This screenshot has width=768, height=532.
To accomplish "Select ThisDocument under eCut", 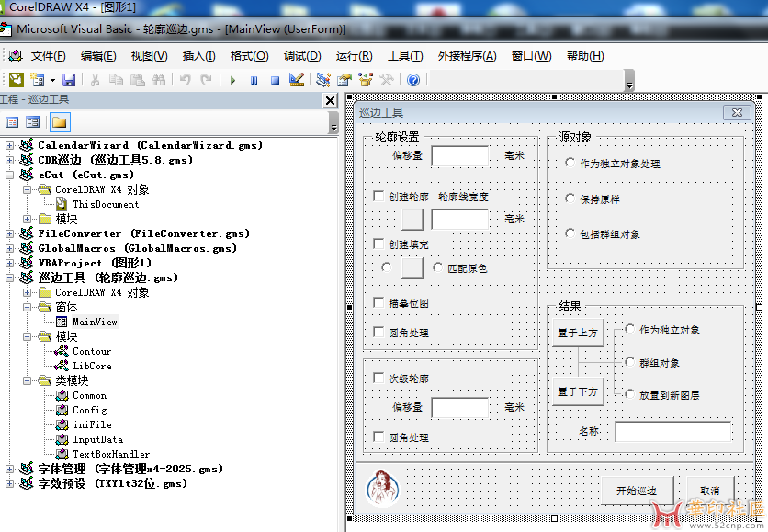I will tap(106, 204).
